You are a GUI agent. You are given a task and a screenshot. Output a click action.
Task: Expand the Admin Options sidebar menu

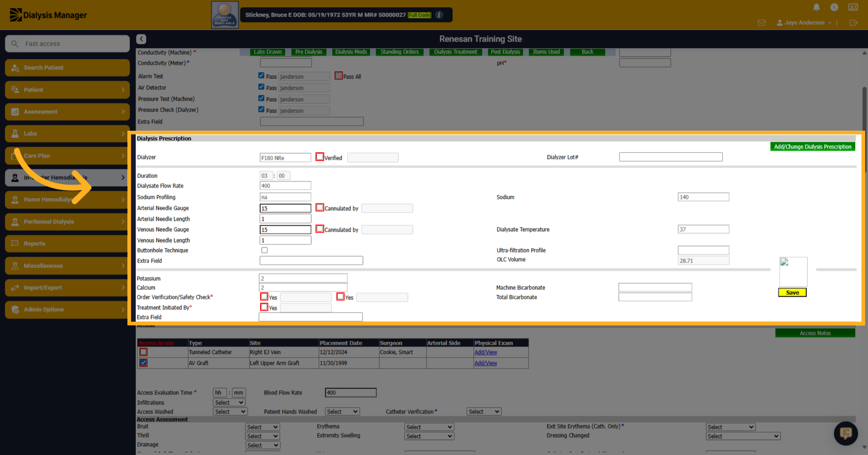[x=67, y=309]
